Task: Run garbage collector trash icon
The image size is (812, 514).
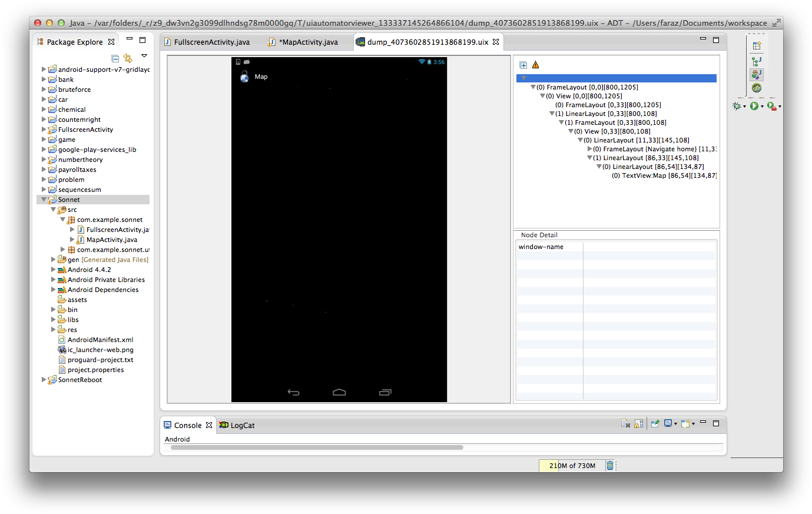Action: pos(610,466)
